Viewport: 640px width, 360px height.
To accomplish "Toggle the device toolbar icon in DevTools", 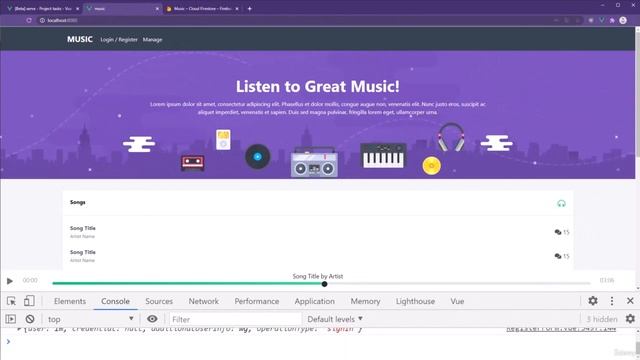I will [x=29, y=301].
